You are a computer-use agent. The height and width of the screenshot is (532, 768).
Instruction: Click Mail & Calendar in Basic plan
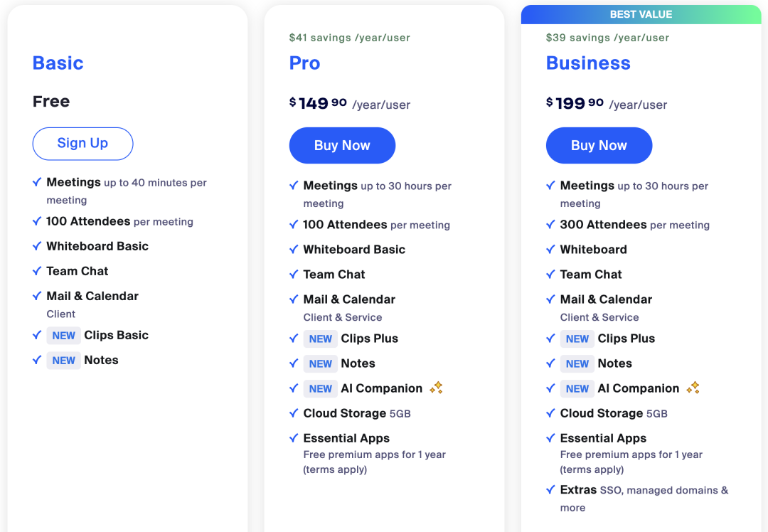click(92, 296)
